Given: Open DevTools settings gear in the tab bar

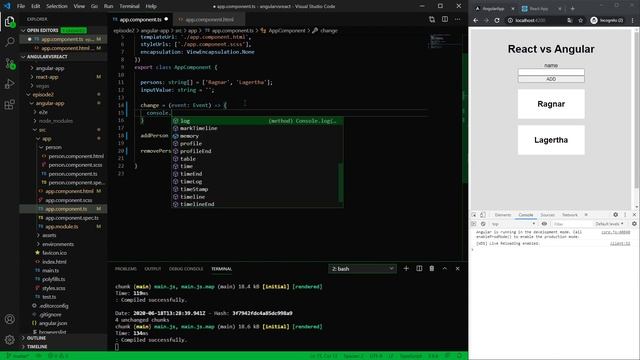Looking at the screenshot, I should [616, 215].
